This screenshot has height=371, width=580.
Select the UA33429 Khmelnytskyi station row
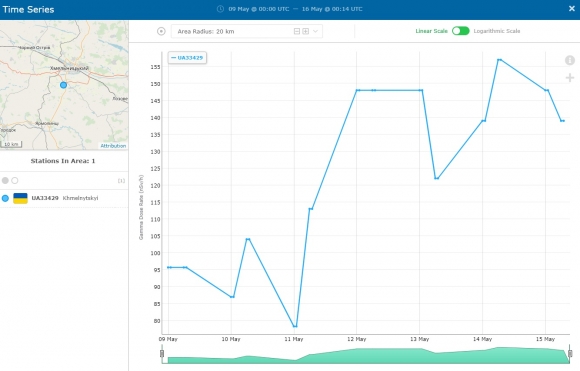click(64, 198)
